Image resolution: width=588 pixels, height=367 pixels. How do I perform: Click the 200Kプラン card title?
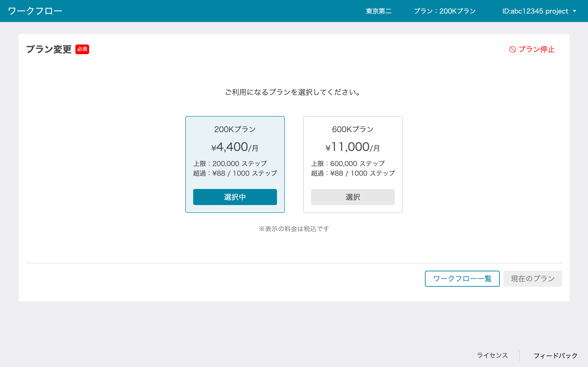point(235,129)
